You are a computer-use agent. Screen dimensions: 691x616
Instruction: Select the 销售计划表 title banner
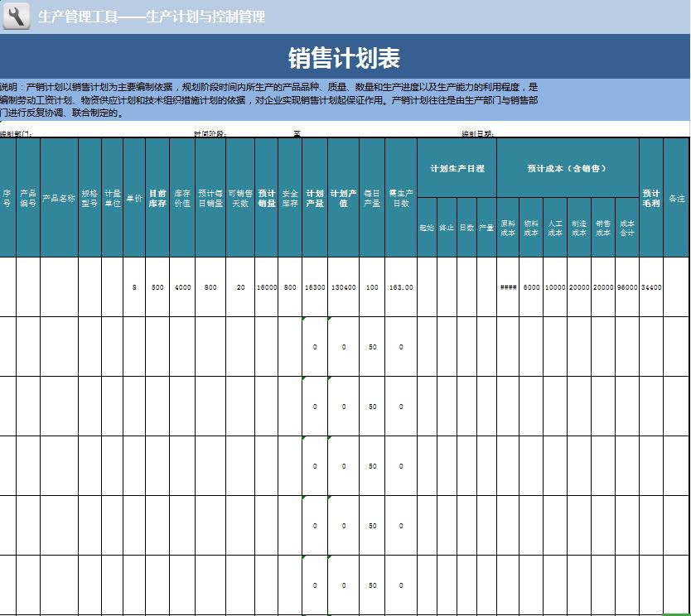click(x=345, y=58)
